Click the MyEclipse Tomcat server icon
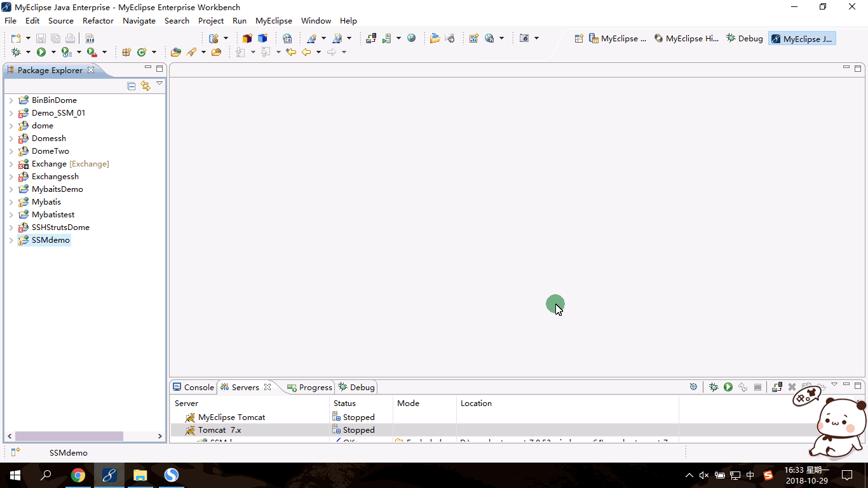Image resolution: width=868 pixels, height=488 pixels. point(190,417)
